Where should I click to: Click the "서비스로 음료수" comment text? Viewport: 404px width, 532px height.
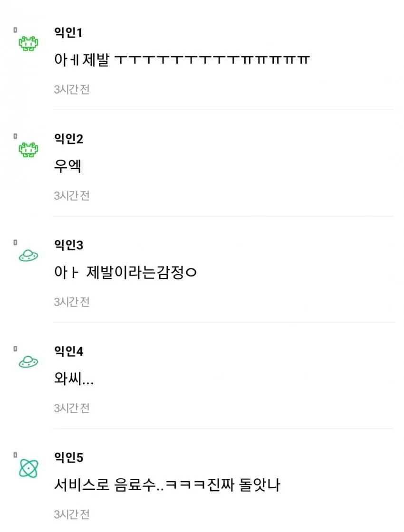click(167, 485)
